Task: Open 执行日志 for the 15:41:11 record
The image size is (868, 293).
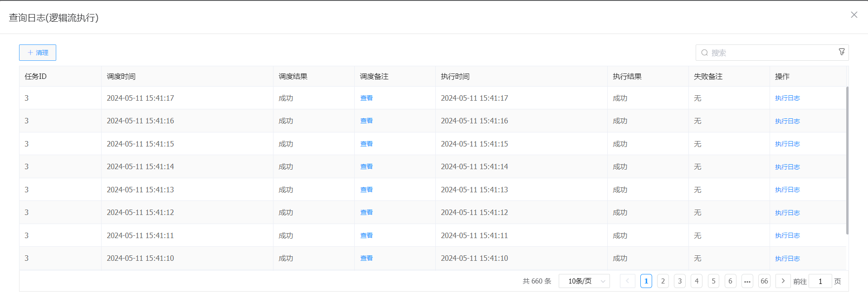Action: 787,235
